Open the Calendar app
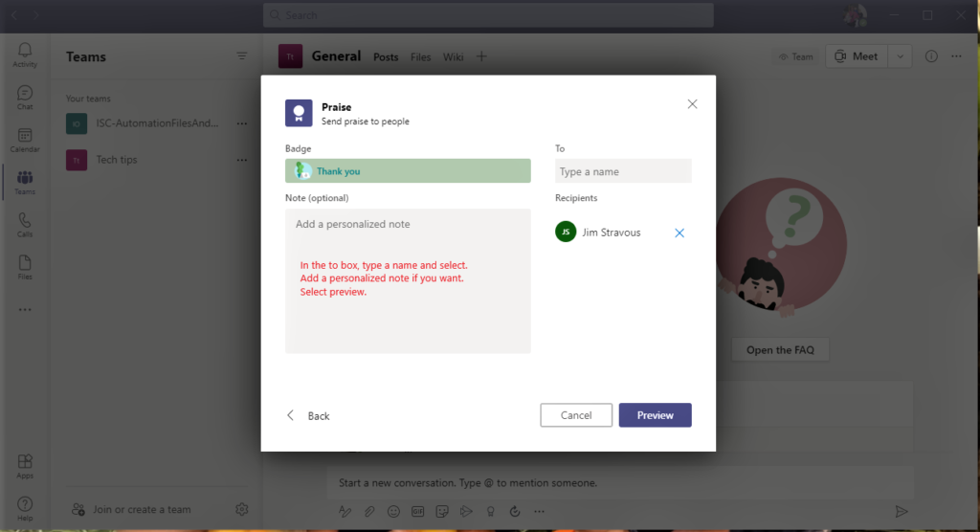This screenshot has height=532, width=980. pyautogui.click(x=25, y=140)
